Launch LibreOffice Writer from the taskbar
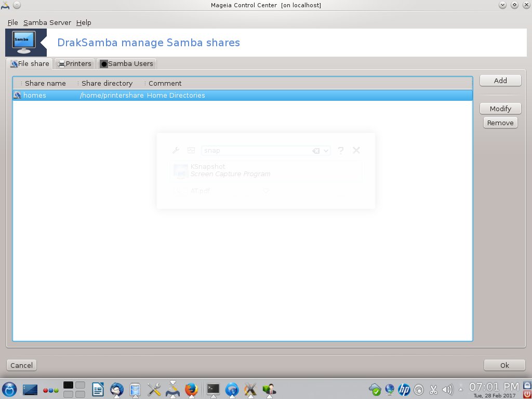Viewport: 532px width, 399px height. point(98,390)
